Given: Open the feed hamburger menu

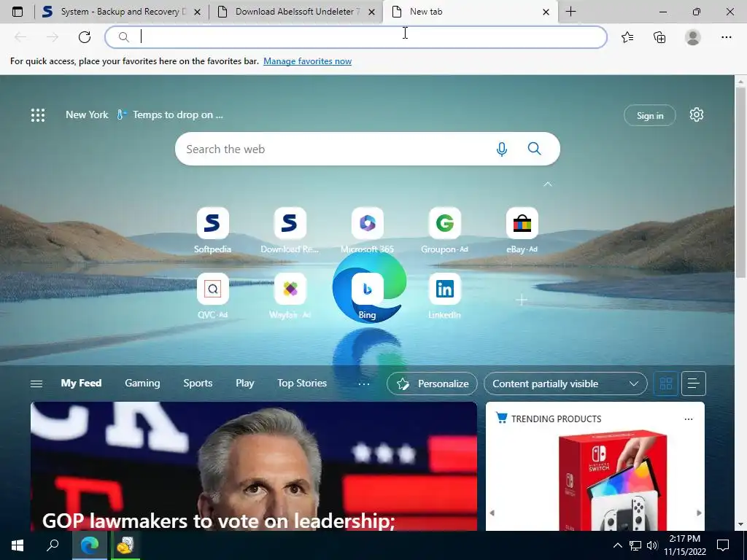Looking at the screenshot, I should (x=36, y=384).
